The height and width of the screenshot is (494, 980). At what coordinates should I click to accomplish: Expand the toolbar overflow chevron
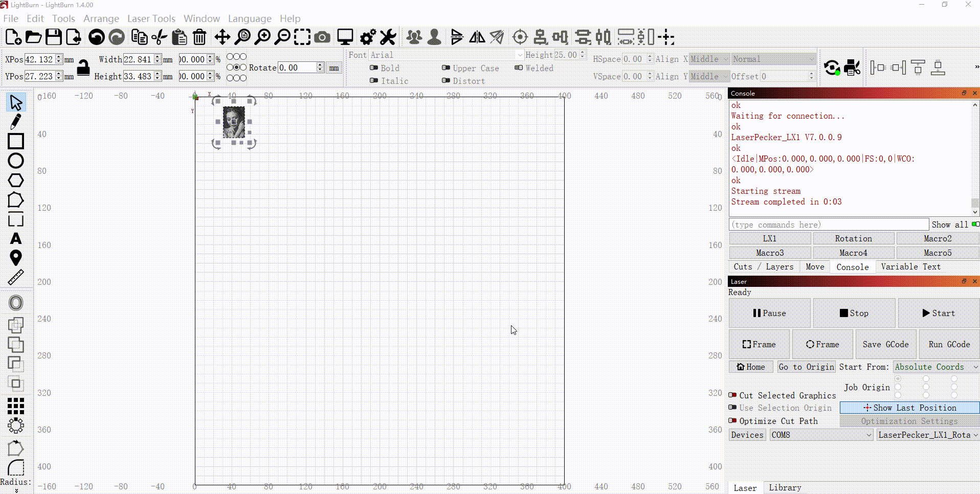click(976, 67)
